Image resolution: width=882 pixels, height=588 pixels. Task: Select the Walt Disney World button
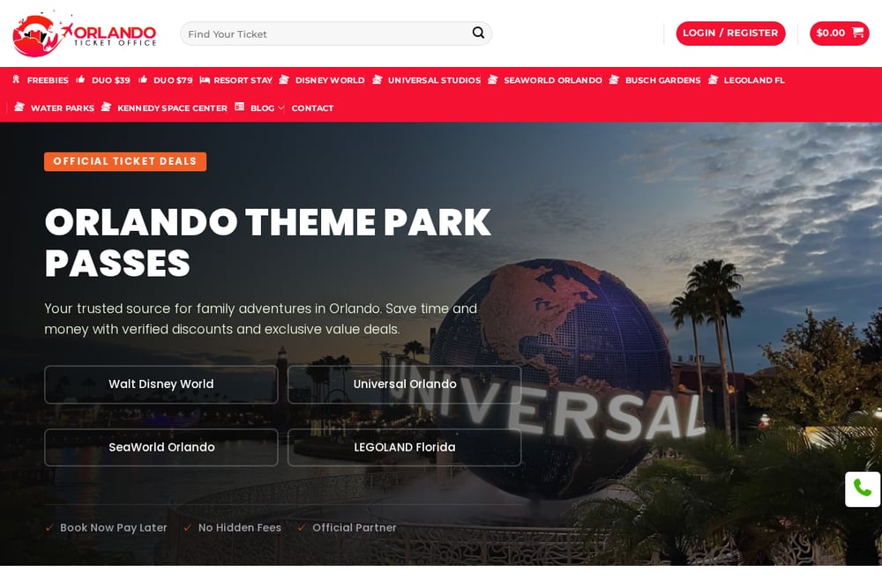[161, 384]
